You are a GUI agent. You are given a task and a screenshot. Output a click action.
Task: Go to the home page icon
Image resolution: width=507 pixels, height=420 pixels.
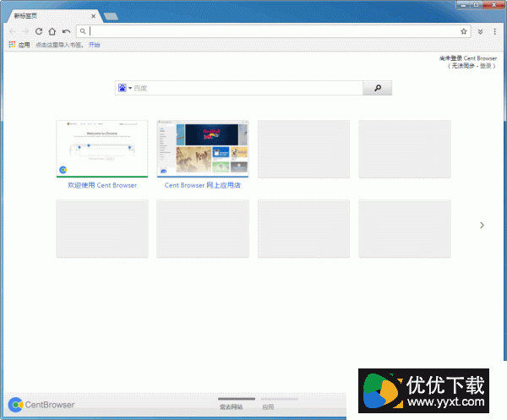[x=52, y=31]
